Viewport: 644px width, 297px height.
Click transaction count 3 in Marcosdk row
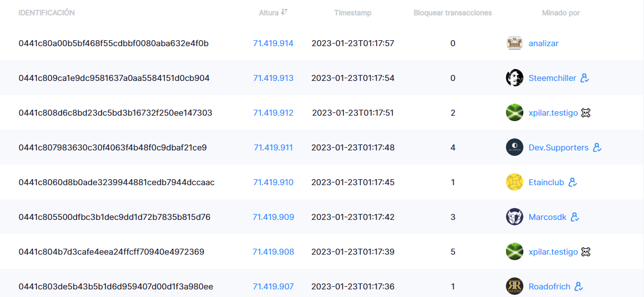pos(453,217)
